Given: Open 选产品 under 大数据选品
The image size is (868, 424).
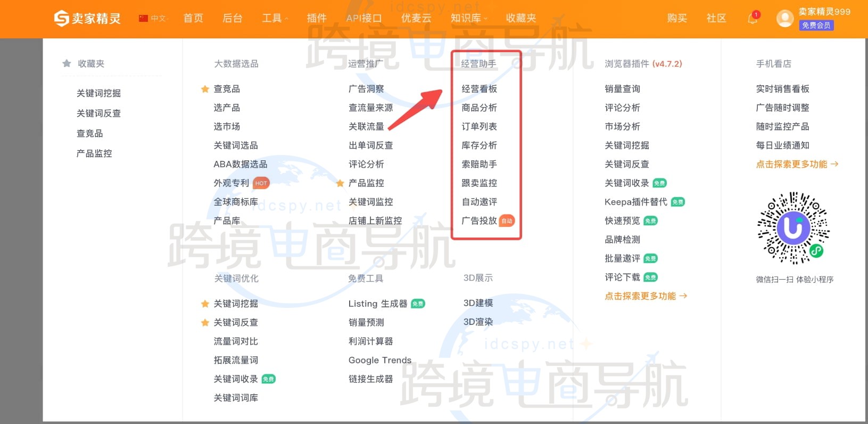Looking at the screenshot, I should [227, 108].
